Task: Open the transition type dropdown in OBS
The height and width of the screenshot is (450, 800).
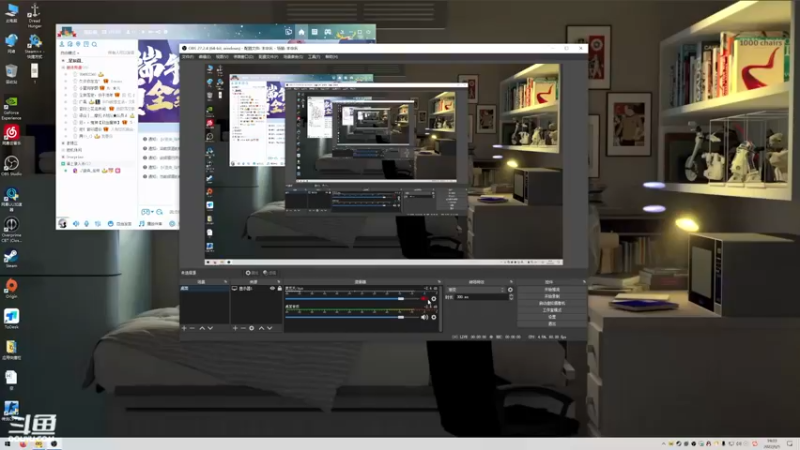Action: [476, 290]
